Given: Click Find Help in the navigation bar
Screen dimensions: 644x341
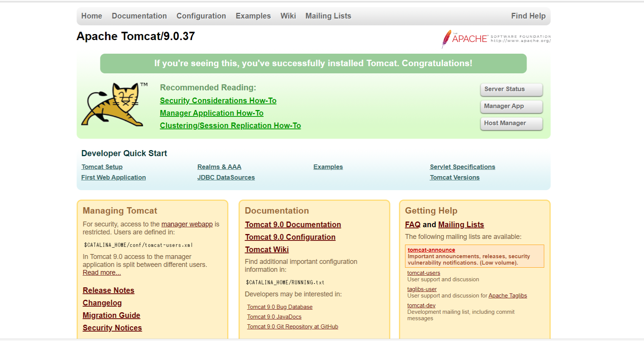Looking at the screenshot, I should click(528, 16).
